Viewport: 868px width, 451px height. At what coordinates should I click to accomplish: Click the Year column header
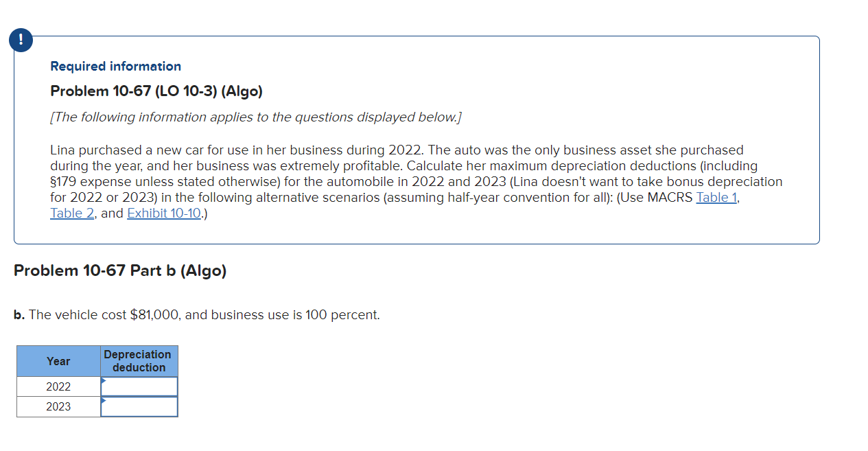click(x=58, y=361)
